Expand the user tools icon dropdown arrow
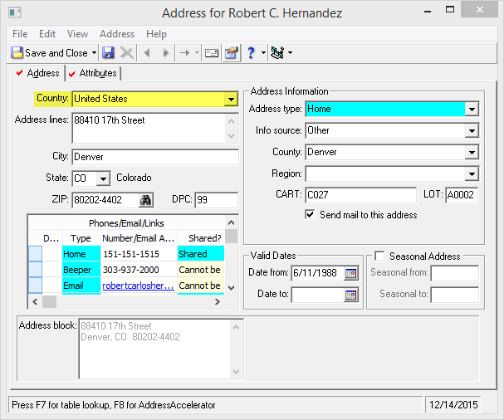The height and width of the screenshot is (420, 504). click(x=290, y=52)
